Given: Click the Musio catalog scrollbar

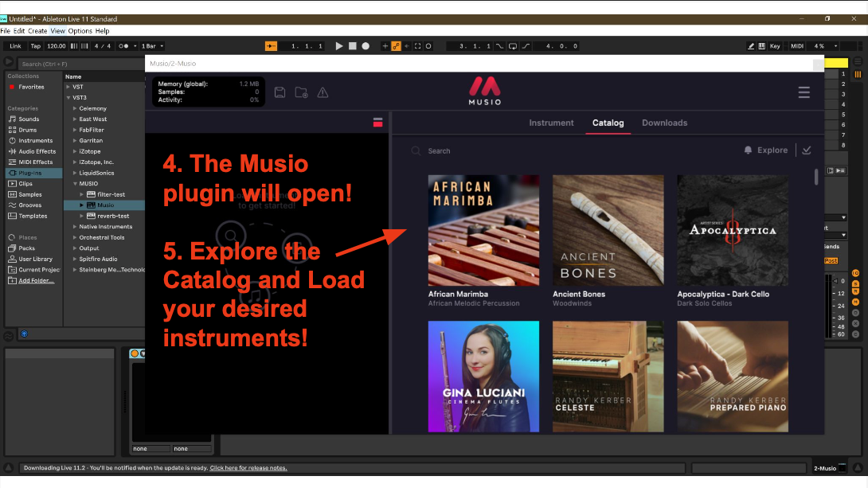Looking at the screenshot, I should click(x=816, y=177).
